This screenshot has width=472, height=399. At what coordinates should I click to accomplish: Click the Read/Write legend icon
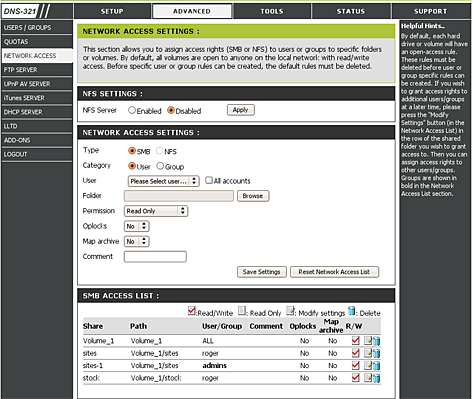192,311
